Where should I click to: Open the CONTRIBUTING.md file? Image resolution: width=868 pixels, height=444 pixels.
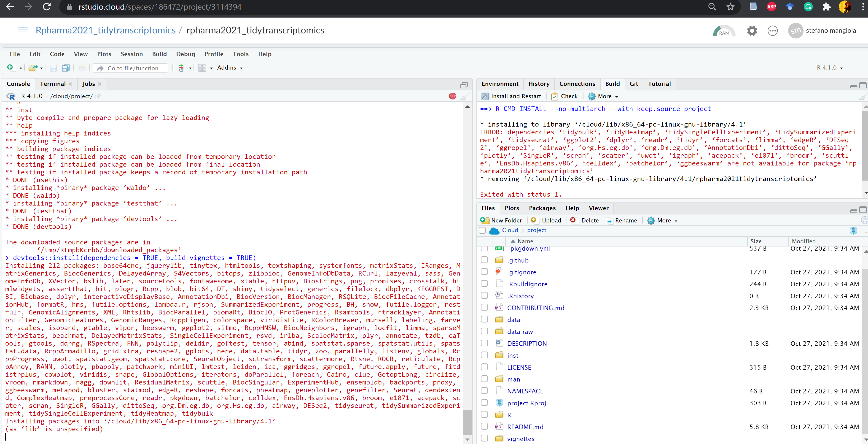coord(535,307)
